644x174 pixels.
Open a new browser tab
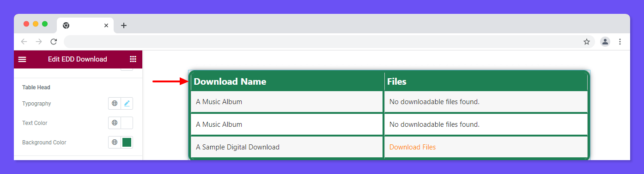point(123,25)
